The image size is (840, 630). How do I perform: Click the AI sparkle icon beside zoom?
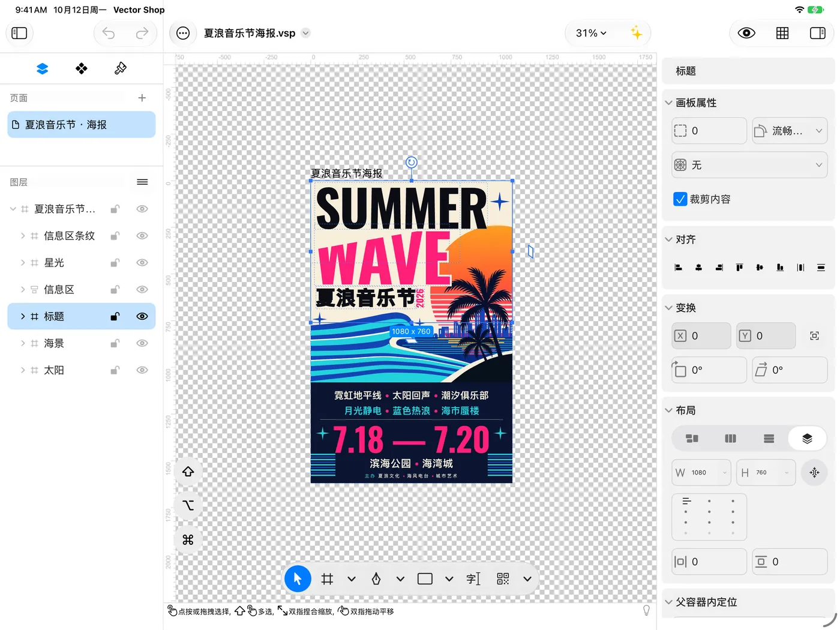tap(636, 33)
